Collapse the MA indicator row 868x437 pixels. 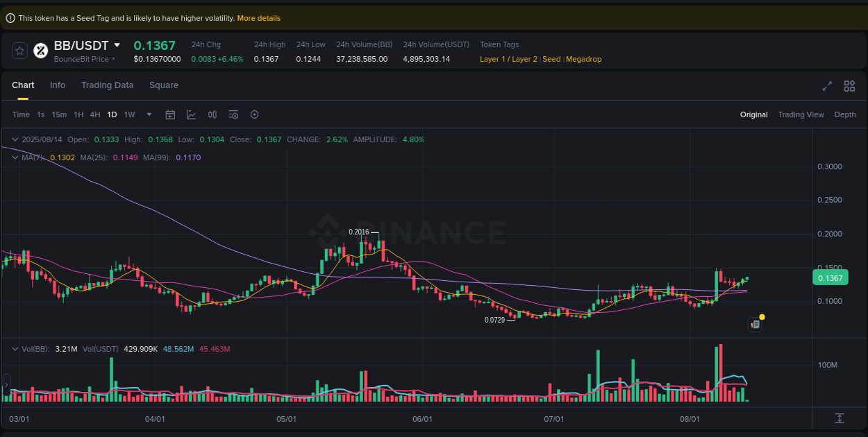click(14, 157)
